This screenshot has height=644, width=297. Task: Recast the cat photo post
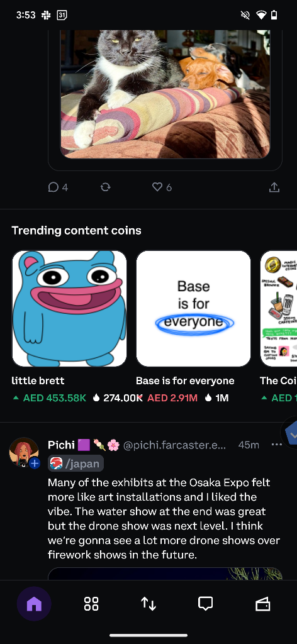106,187
